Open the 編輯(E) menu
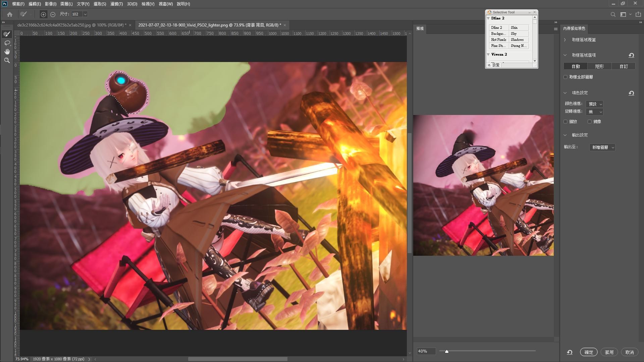Image resolution: width=644 pixels, height=362 pixels. tap(35, 4)
